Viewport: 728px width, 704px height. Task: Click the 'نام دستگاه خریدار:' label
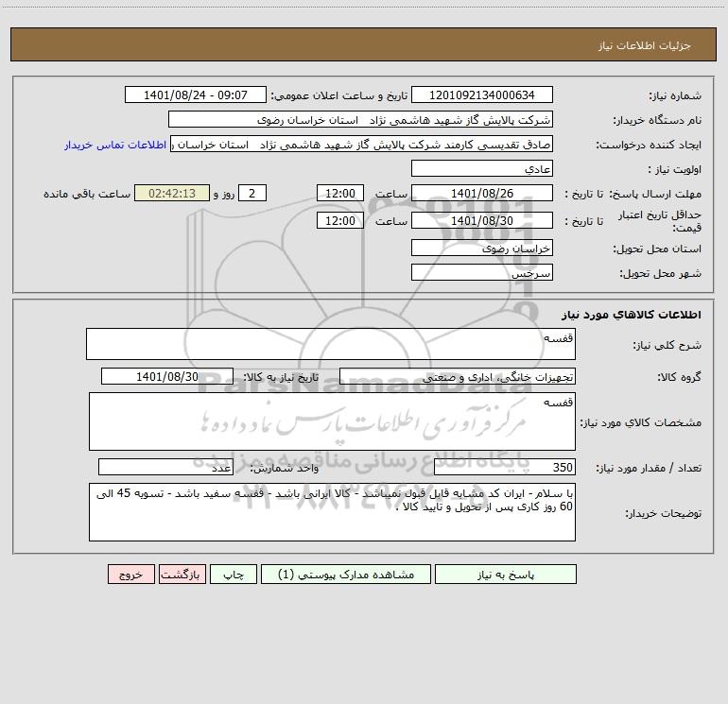[657, 121]
